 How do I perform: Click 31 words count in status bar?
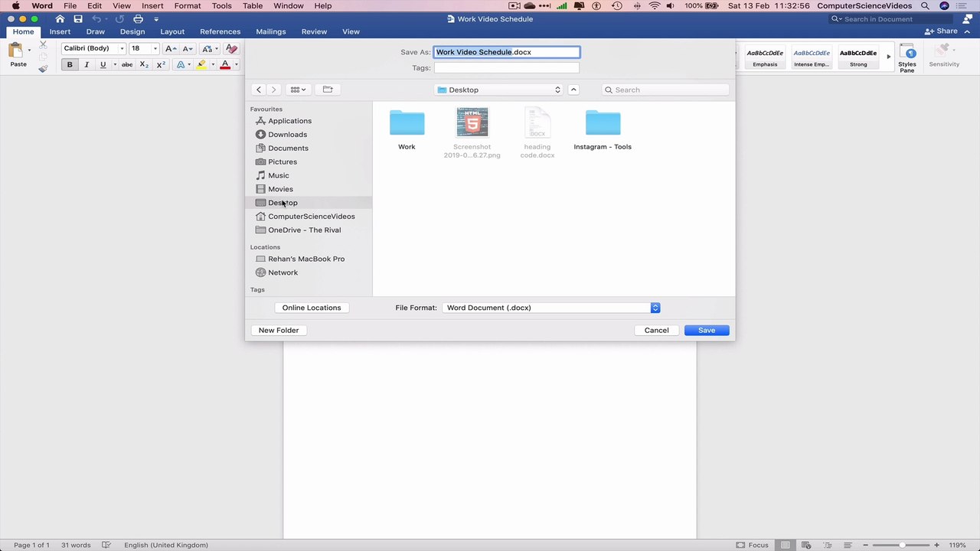(x=76, y=545)
